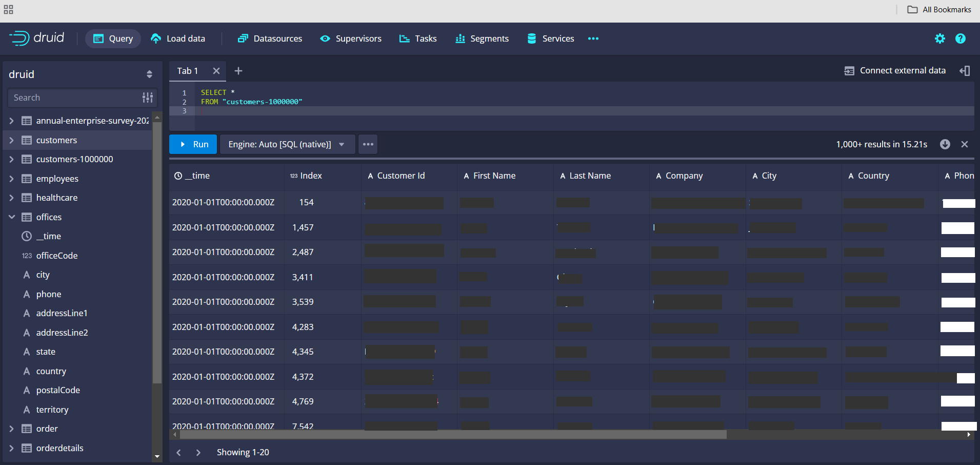Open the more query options ellipsis
980x465 pixels.
point(368,144)
